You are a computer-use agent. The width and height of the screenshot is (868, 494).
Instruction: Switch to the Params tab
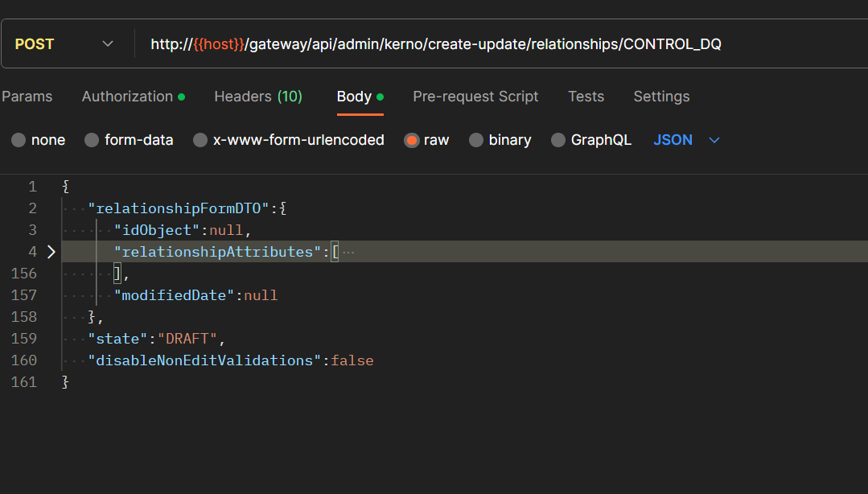[27, 97]
